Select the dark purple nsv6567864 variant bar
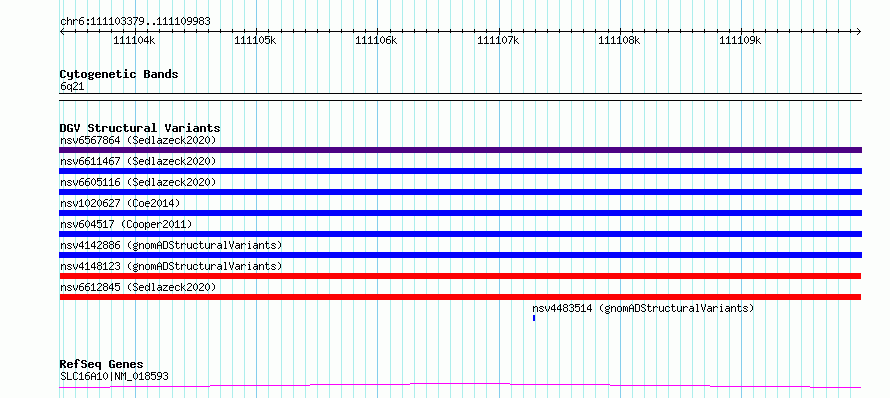 460,150
